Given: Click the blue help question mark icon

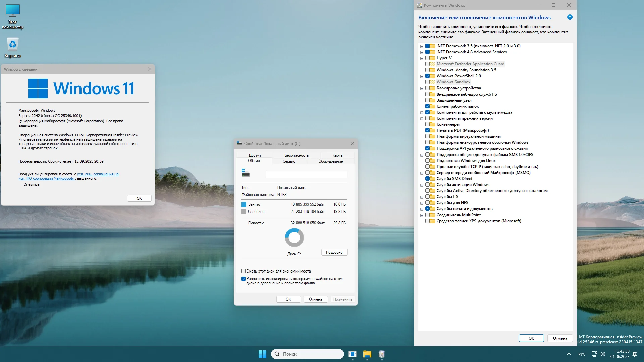Looking at the screenshot, I should pos(570,17).
